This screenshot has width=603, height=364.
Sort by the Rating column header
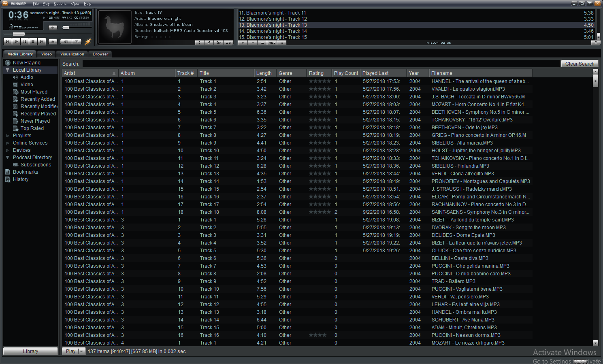point(319,73)
